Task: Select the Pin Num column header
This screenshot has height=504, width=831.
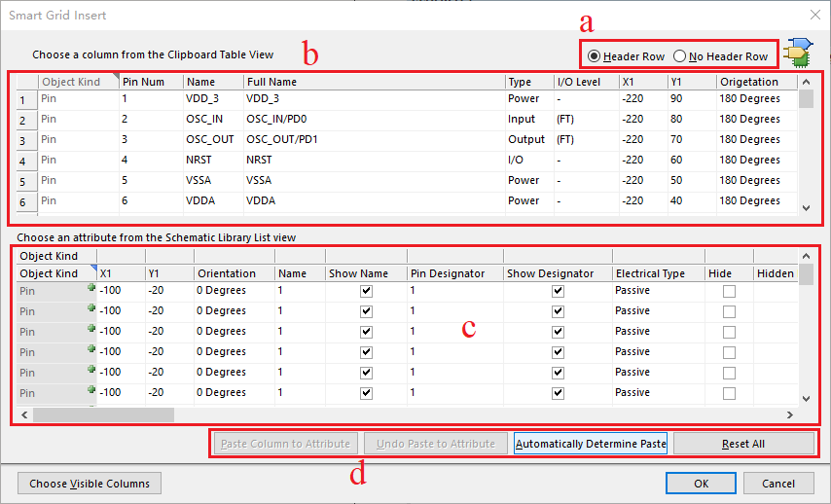Action: coord(150,82)
